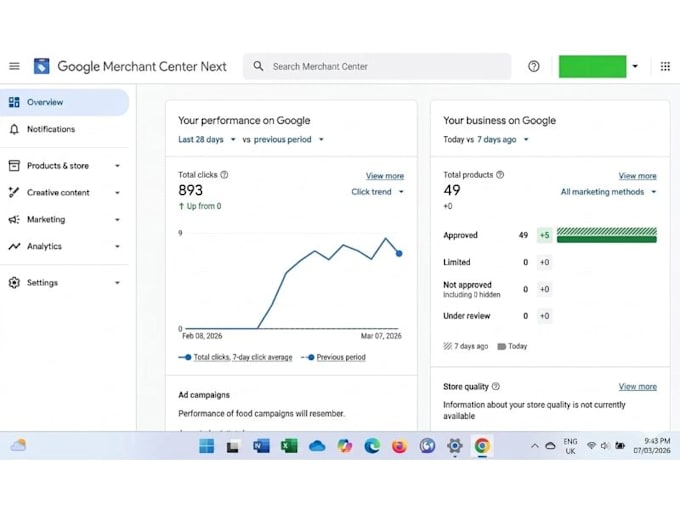Click the Creative content wand icon

pos(14,193)
